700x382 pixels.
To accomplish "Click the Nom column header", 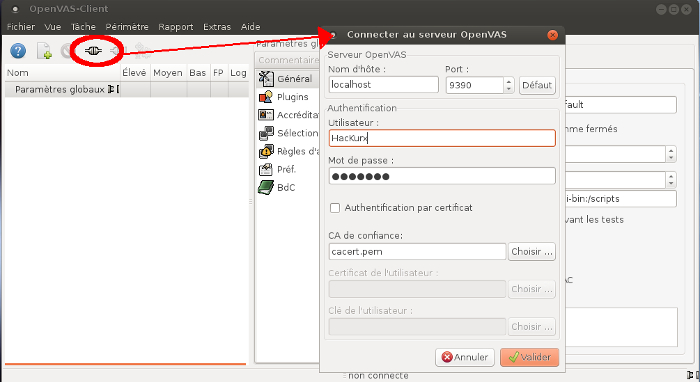I will (x=63, y=73).
